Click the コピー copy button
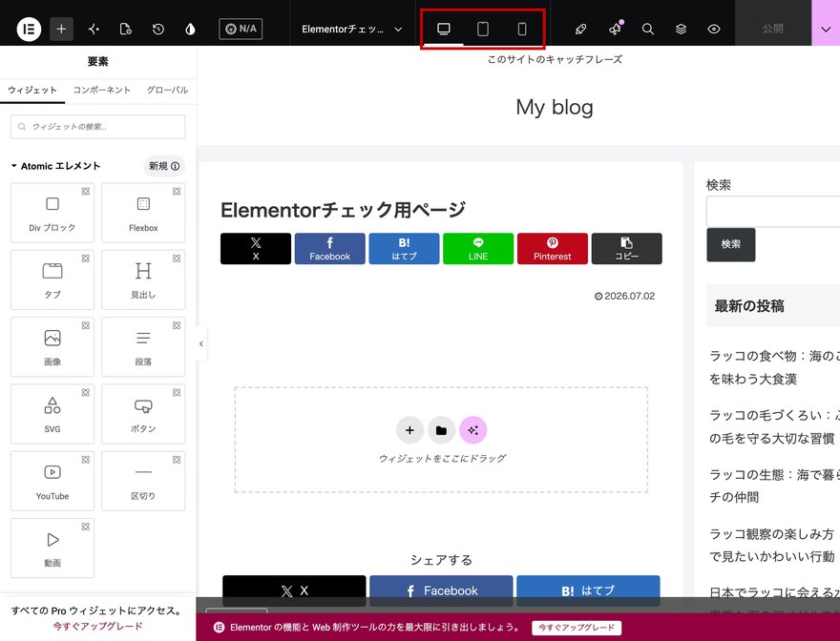Image resolution: width=840 pixels, height=641 pixels. coord(627,248)
